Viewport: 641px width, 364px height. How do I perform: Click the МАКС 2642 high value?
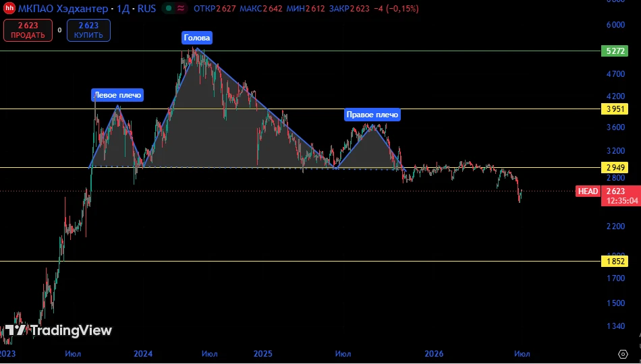click(261, 9)
